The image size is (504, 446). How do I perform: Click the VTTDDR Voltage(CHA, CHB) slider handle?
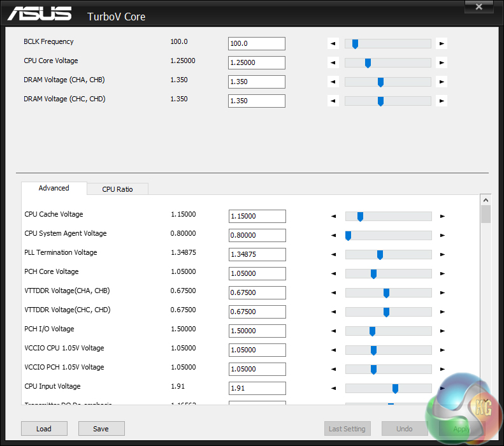click(386, 293)
